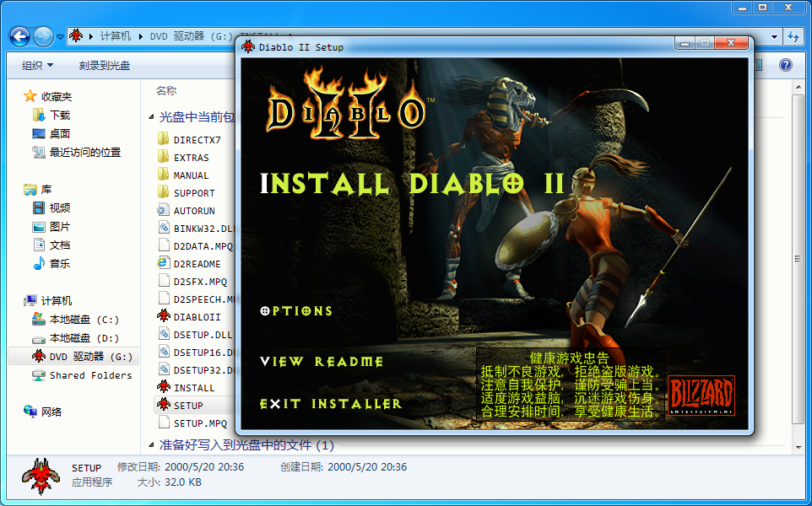Image resolution: width=812 pixels, height=506 pixels.
Task: Minimize the Diablo II Setup window
Action: 685,44
